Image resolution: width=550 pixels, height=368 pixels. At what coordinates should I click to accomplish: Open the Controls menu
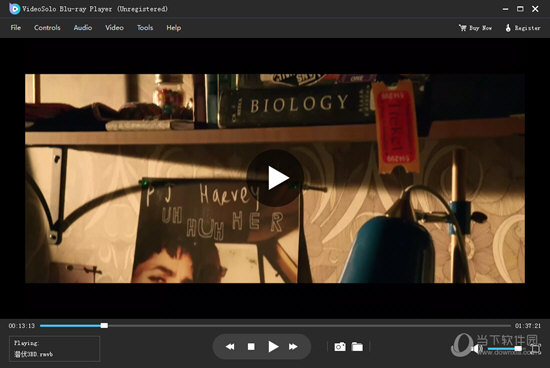point(47,28)
